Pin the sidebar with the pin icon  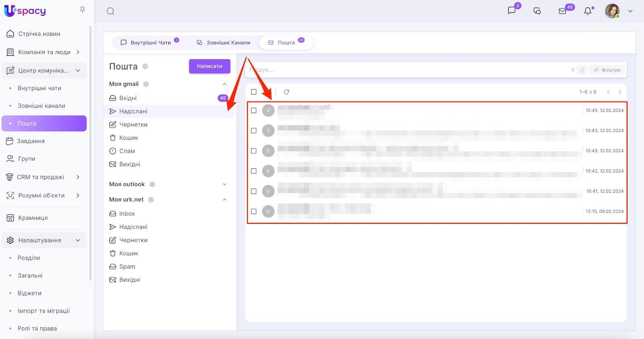click(83, 10)
